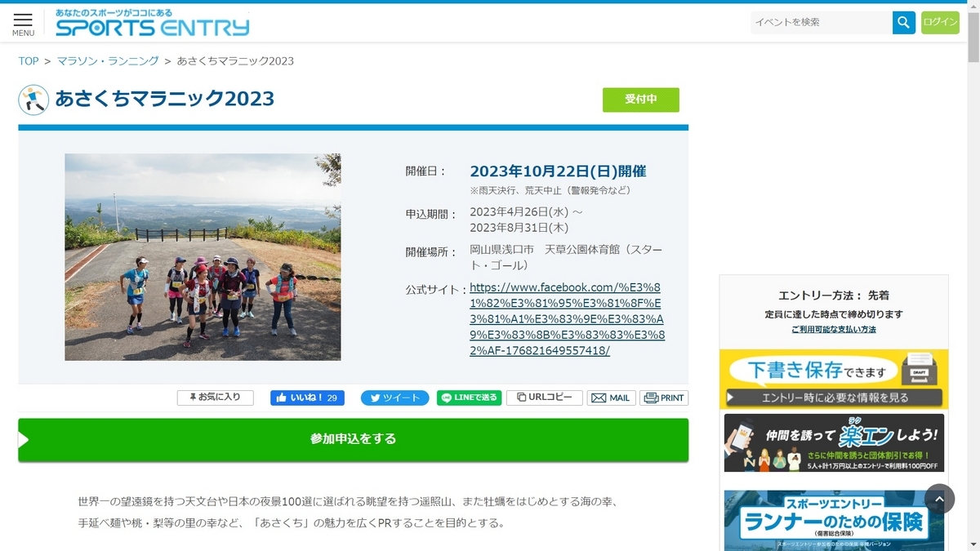Click the Facebook いいね! button
The height and width of the screenshot is (551, 980).
coord(307,398)
